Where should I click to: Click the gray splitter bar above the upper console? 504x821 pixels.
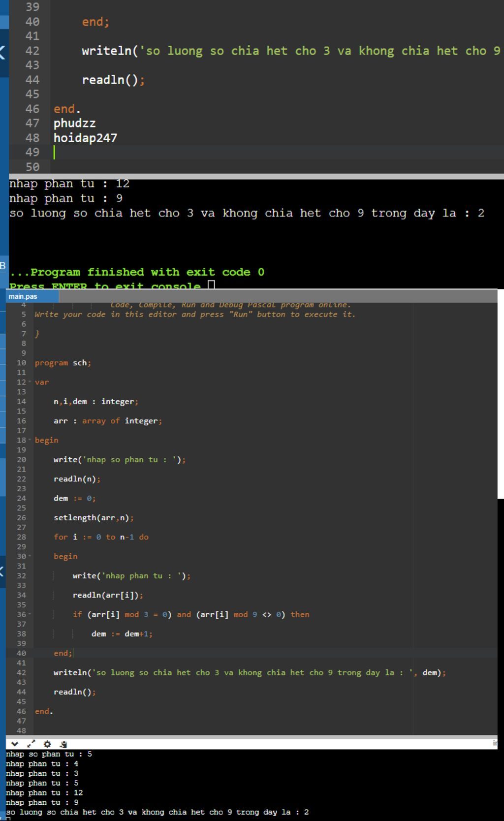tap(256, 176)
